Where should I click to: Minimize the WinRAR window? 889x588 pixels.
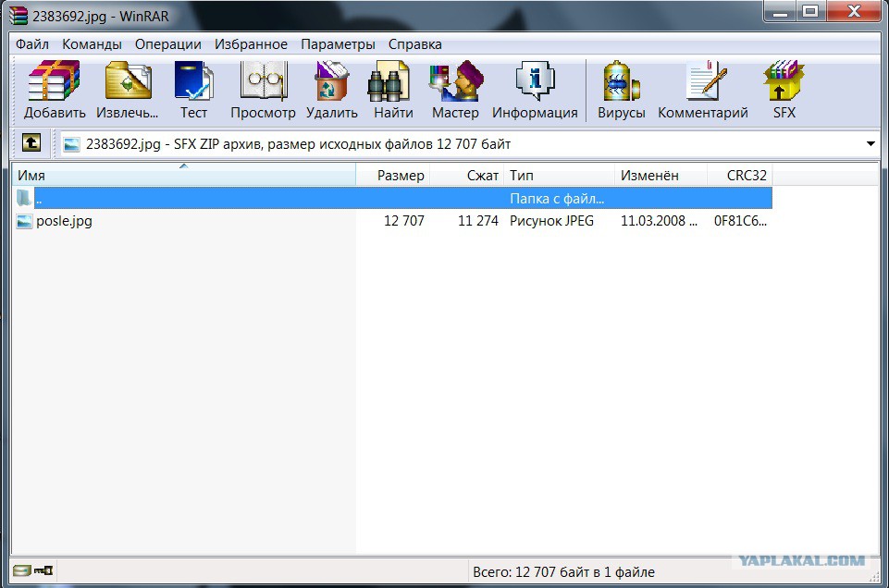coord(780,11)
